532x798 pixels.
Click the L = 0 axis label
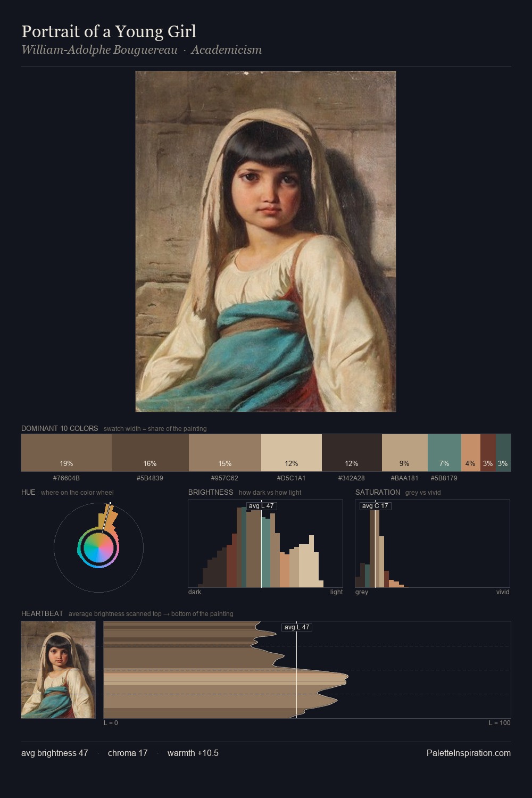[111, 723]
